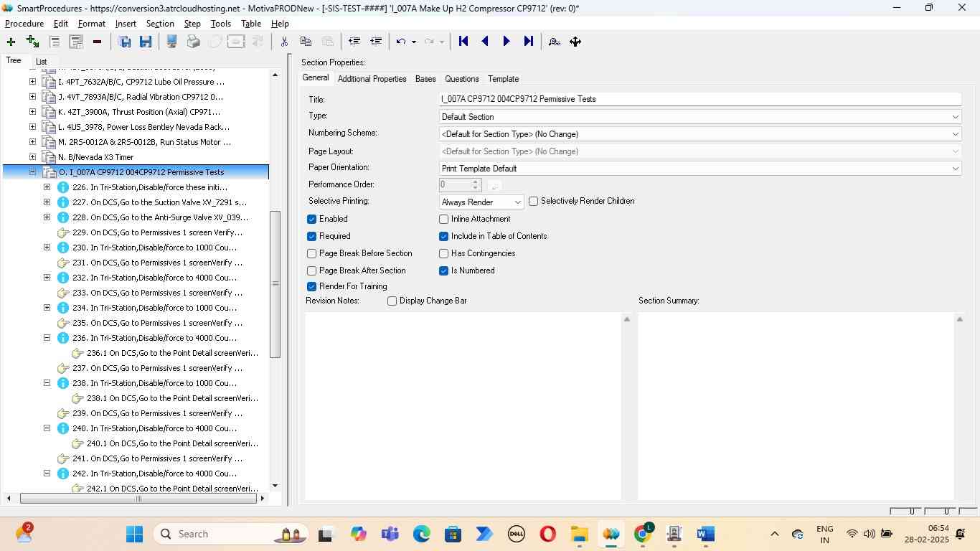Click the undo arrow icon
This screenshot has width=980, height=551.
(402, 42)
